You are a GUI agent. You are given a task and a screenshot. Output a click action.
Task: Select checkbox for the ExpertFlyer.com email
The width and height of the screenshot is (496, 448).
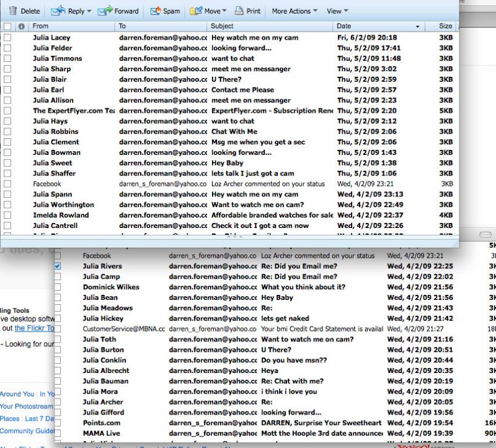pyautogui.click(x=7, y=111)
